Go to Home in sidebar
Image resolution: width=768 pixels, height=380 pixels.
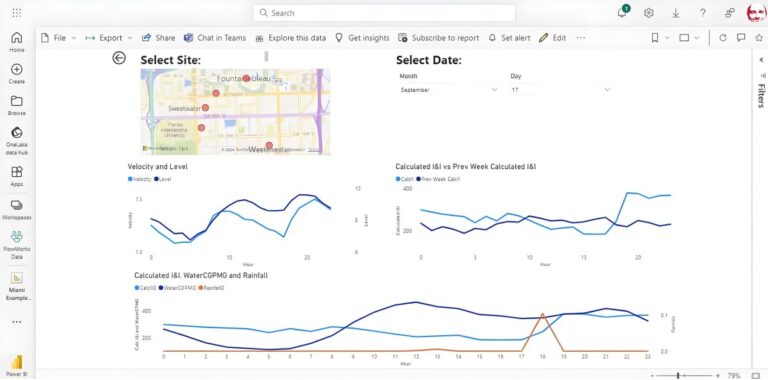coord(17,42)
